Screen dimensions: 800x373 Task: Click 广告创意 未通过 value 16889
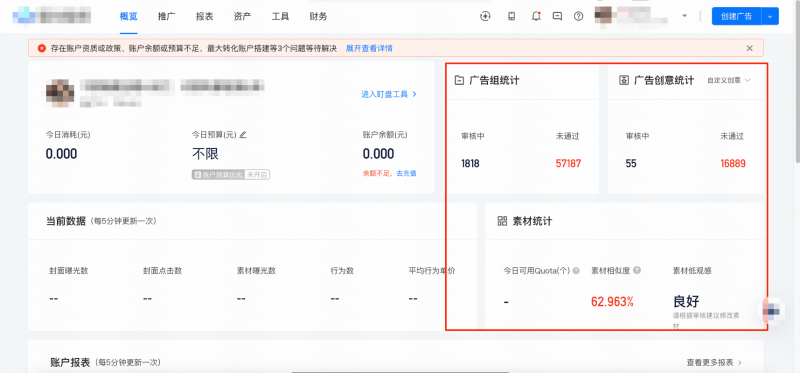(733, 164)
